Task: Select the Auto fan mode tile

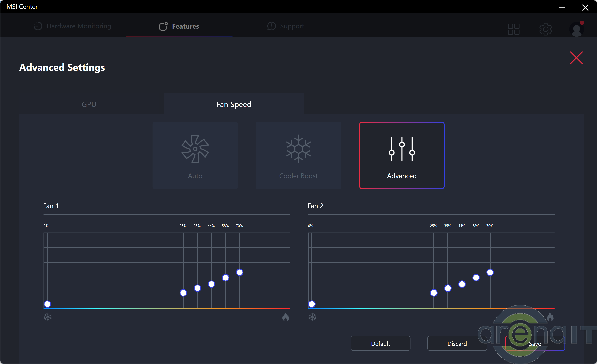Action: coord(195,155)
